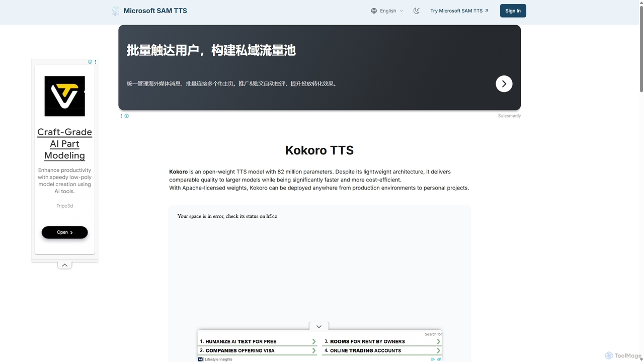Collapse the sidebar ad with up chevron
The width and height of the screenshot is (644, 362).
[x=64, y=265]
